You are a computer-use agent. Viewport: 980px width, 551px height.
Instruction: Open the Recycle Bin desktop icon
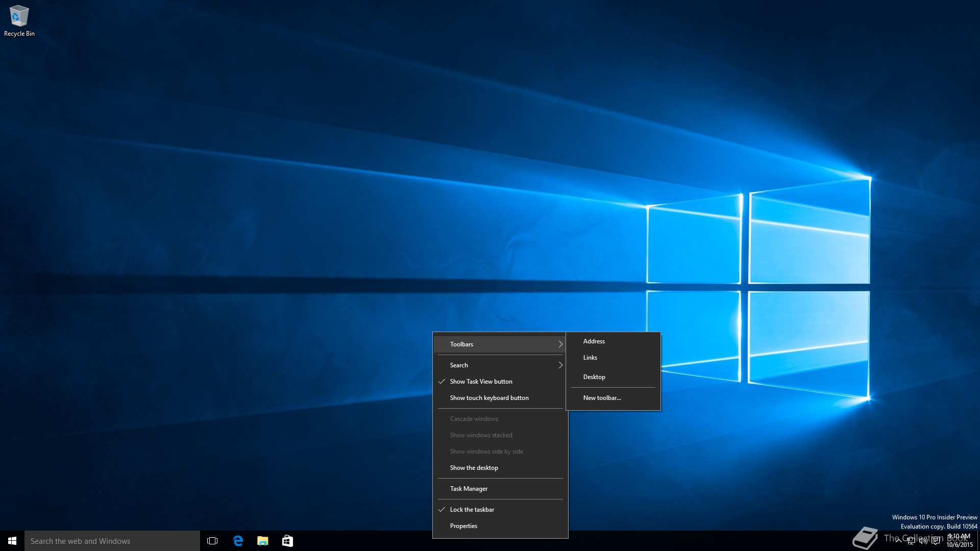pyautogui.click(x=19, y=21)
